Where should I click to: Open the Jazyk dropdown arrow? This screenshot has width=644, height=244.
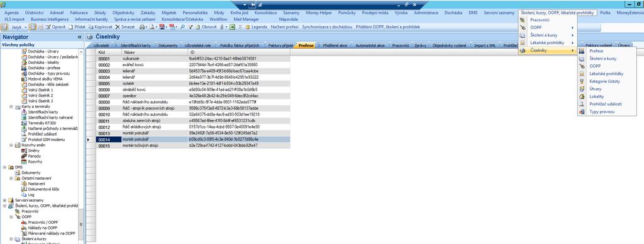point(25,27)
